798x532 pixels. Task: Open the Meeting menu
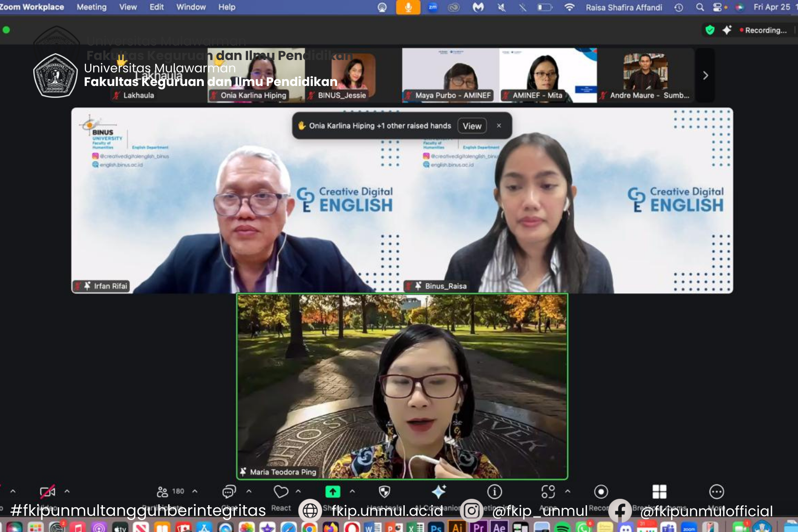coord(92,7)
